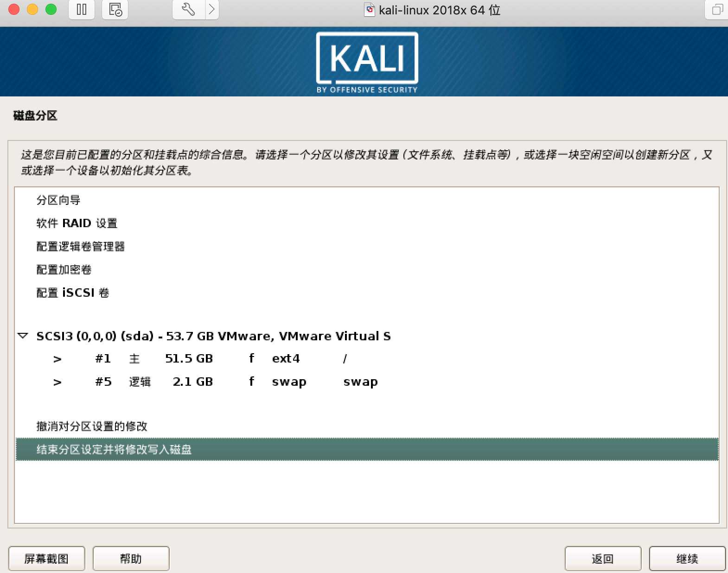Click the yellow minimize window button
Image resolution: width=728 pixels, height=573 pixels.
(32, 9)
